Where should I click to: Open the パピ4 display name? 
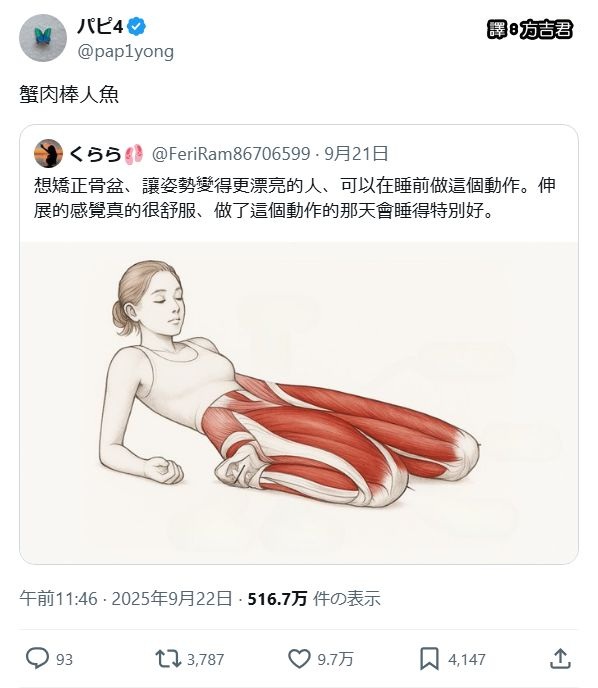[x=100, y=27]
